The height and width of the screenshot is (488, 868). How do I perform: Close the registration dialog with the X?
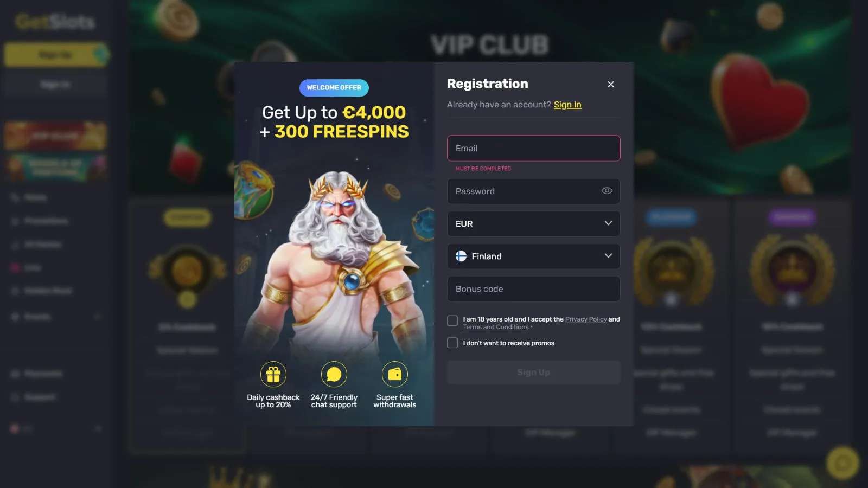tap(611, 84)
